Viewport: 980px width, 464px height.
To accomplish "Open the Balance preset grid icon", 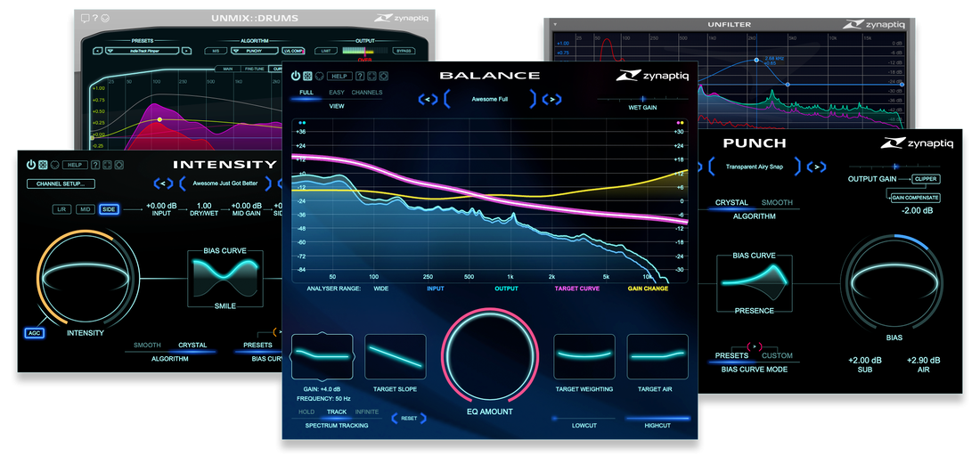I will coord(307,76).
